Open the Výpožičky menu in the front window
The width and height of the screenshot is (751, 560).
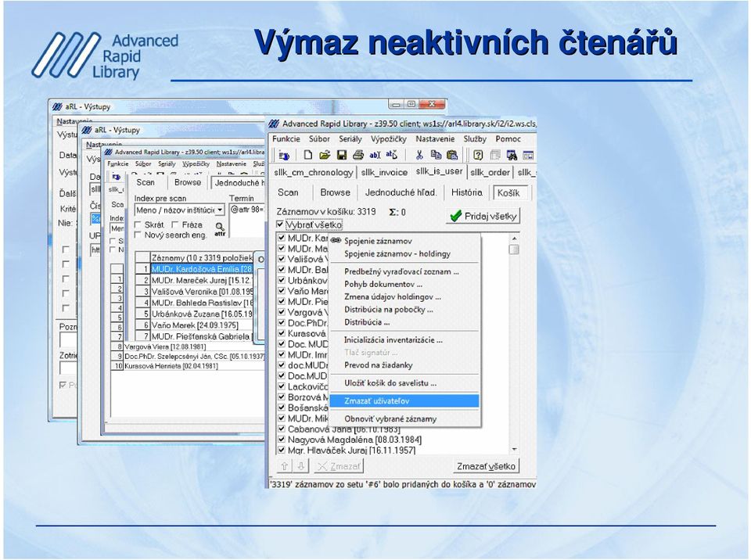pos(389,139)
